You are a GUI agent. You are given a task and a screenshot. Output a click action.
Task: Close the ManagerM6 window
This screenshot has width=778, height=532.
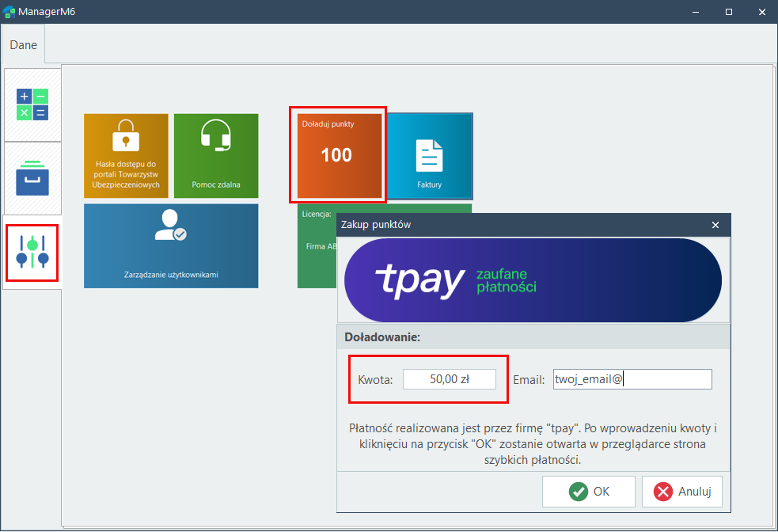click(x=762, y=12)
